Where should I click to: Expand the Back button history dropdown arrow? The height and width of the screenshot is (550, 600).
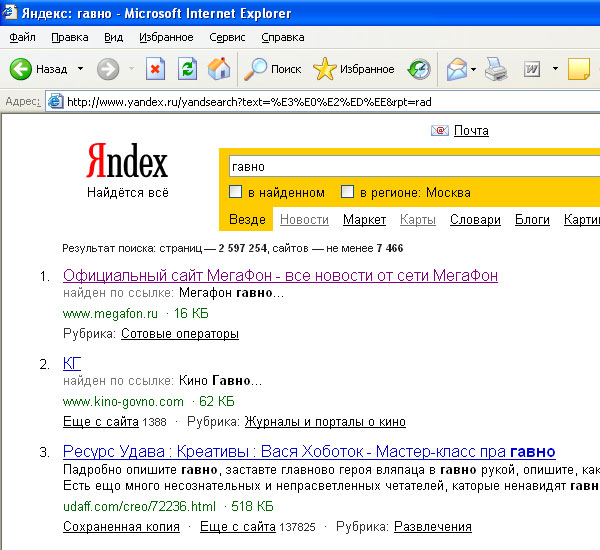point(78,69)
